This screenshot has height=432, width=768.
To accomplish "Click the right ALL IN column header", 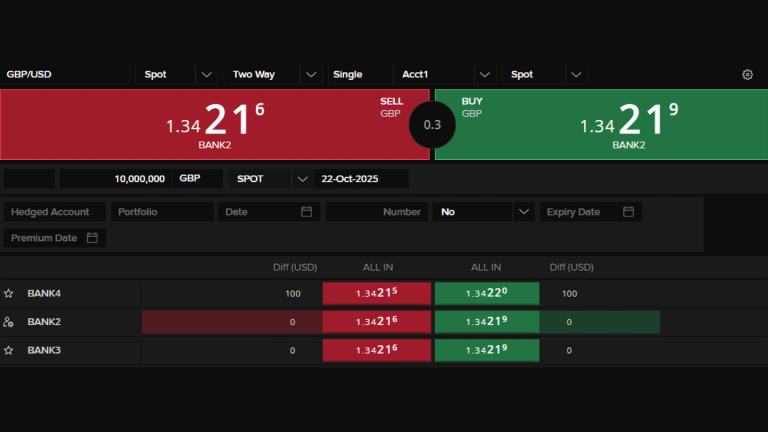I will (486, 267).
